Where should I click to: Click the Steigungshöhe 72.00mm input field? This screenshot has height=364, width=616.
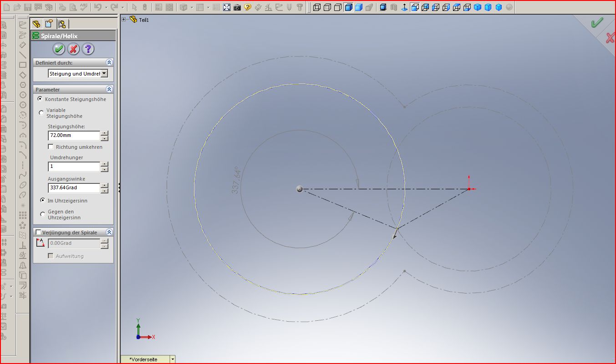pos(73,136)
